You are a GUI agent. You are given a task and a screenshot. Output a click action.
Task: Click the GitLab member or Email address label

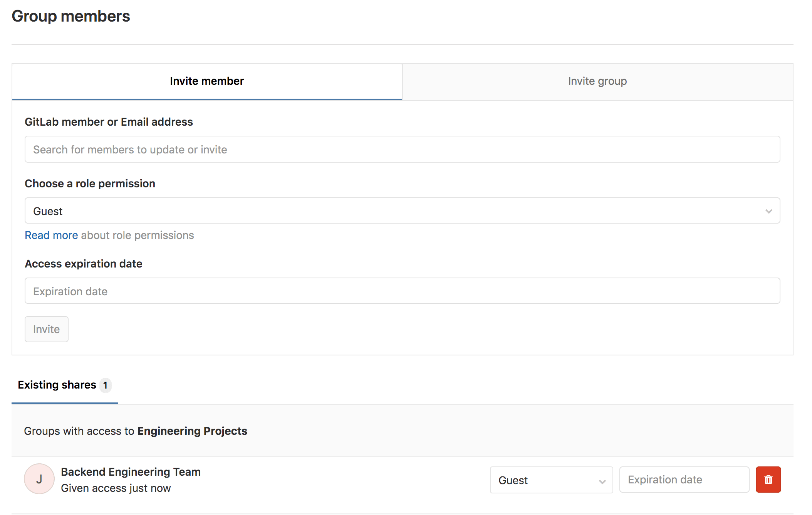pos(109,122)
